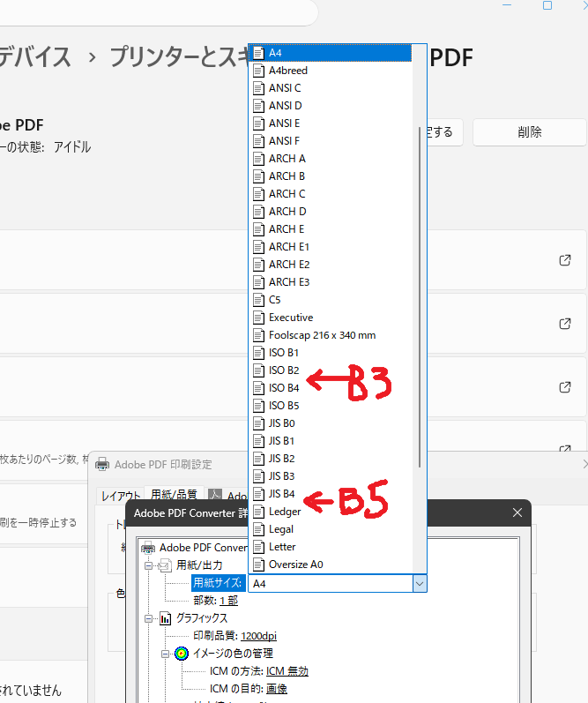Choose A4breed paper size
This screenshot has width=588, height=703.
331,71
